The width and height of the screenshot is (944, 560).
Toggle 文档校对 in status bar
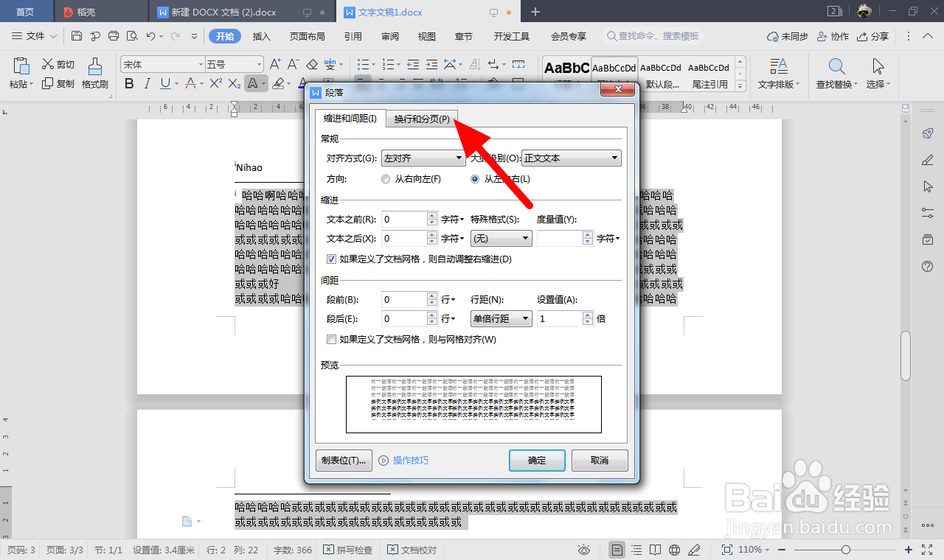click(x=412, y=550)
